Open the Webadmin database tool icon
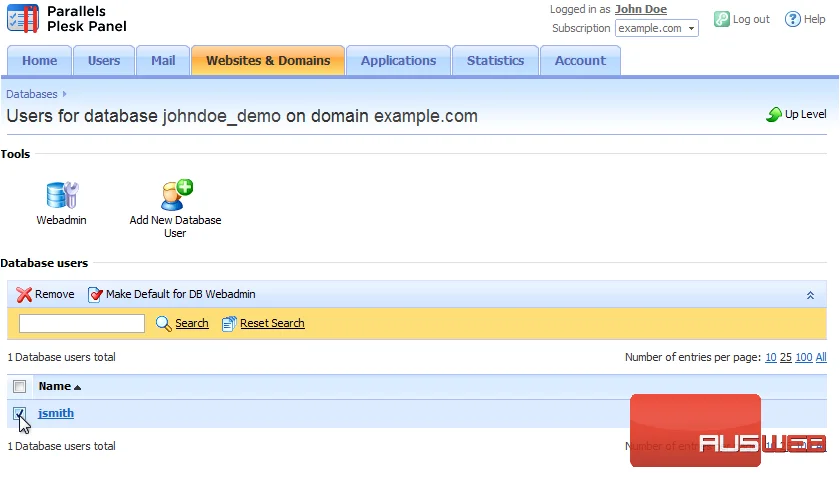 pos(62,195)
